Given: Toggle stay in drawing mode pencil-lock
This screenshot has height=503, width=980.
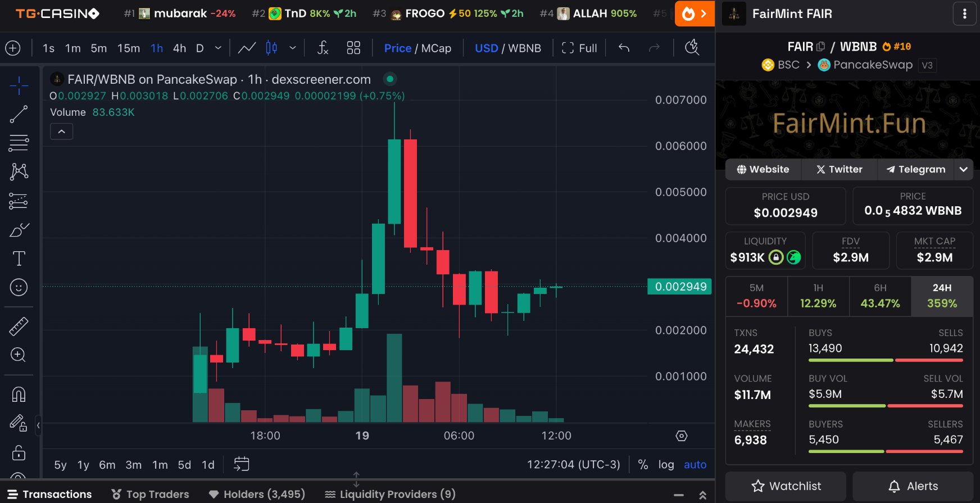Looking at the screenshot, I should point(19,423).
